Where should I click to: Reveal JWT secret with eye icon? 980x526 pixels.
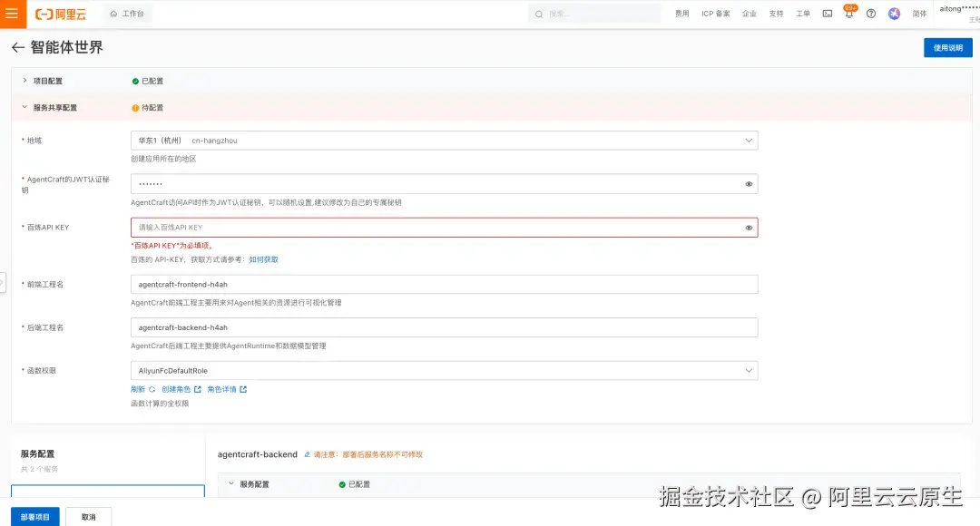(749, 184)
